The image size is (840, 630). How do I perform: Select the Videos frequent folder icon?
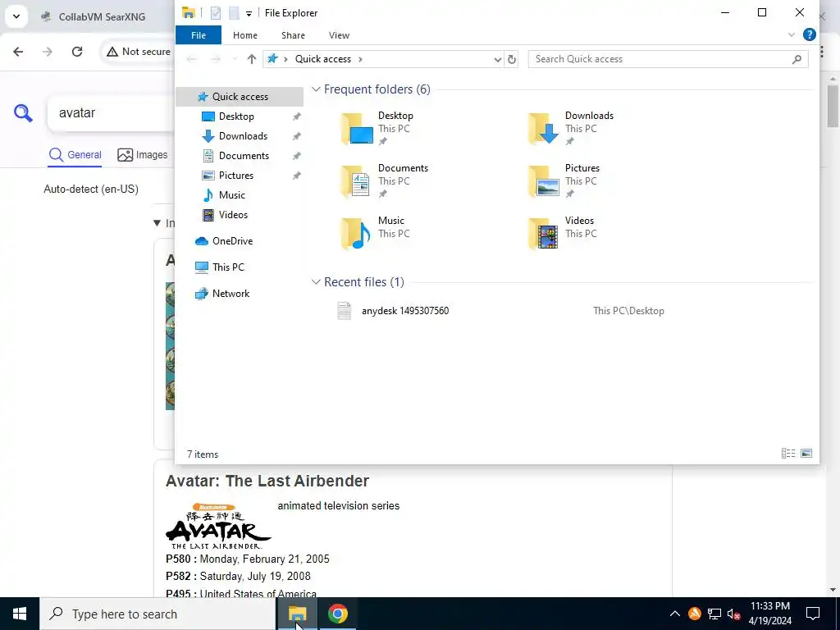coord(545,234)
